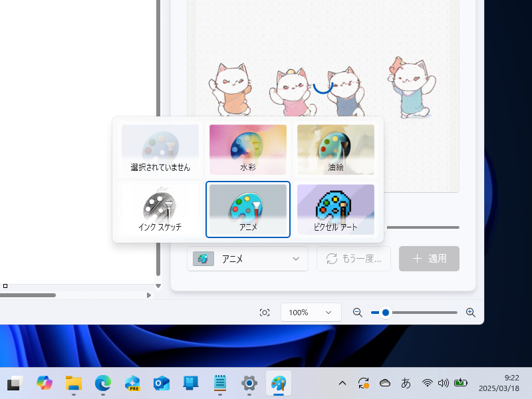Click the zoom out magnifier icon
Viewport: 532px width, 399px height.
pyautogui.click(x=357, y=312)
